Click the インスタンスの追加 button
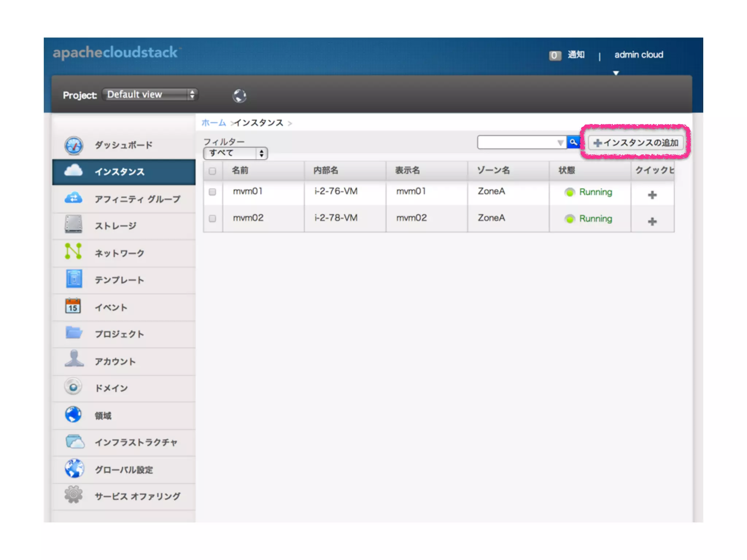The image size is (747, 560). coord(635,143)
